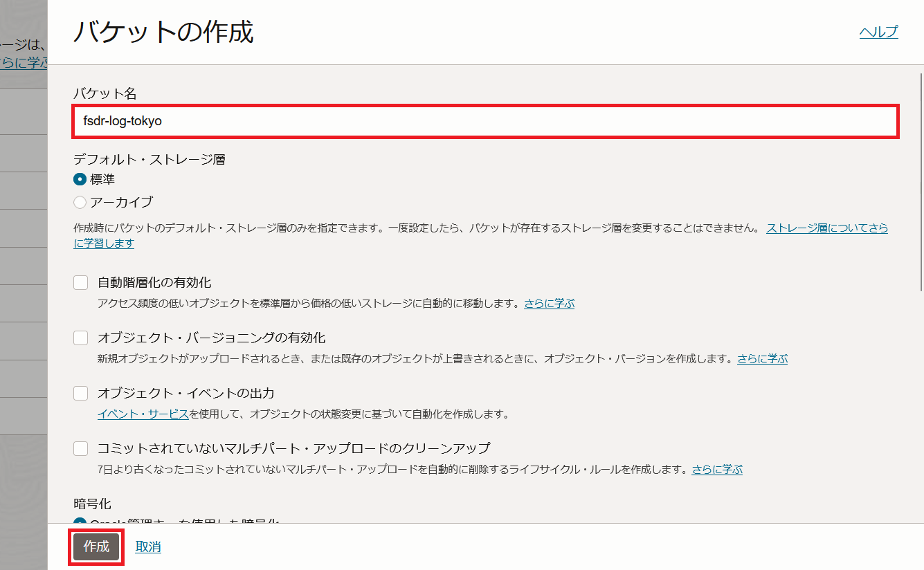Open さらに学ぶ next to auto-tiering description
Image resolution: width=924 pixels, height=570 pixels.
[550, 302]
